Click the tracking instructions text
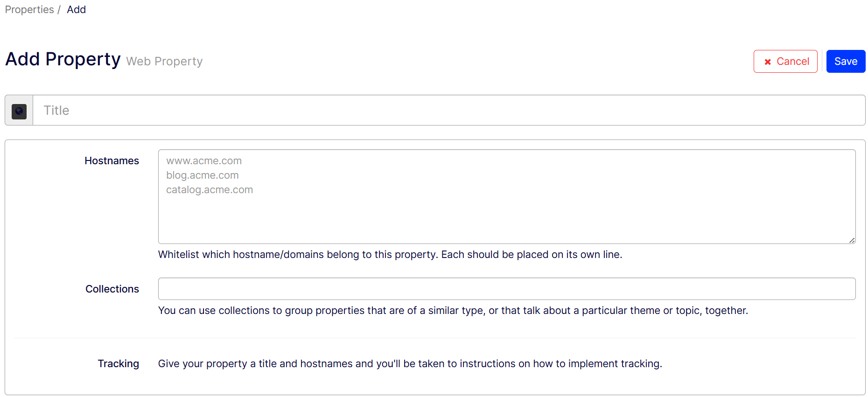Screen dimensions: 868x397 pos(410,364)
